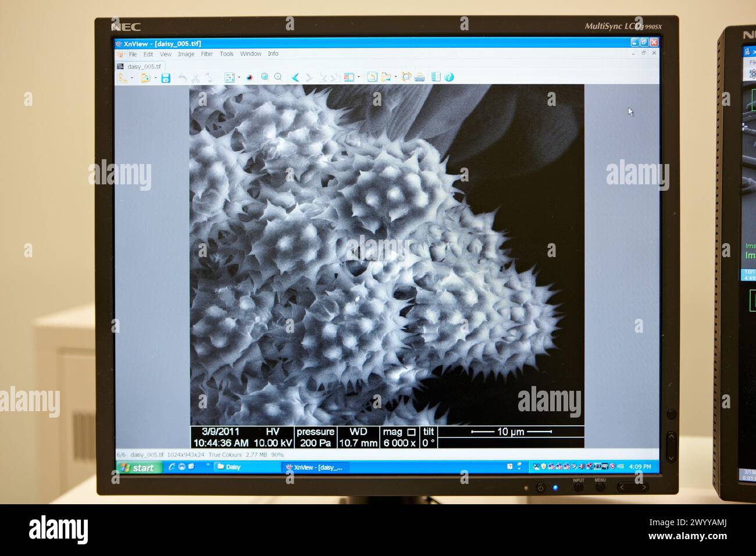Image resolution: width=756 pixels, height=556 pixels.
Task: Restore the inner document window button
Action: pos(643,53)
